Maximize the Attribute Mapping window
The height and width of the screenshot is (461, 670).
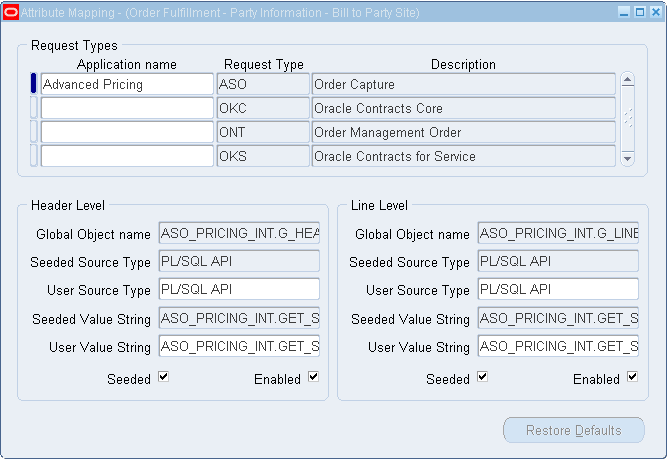(x=640, y=12)
